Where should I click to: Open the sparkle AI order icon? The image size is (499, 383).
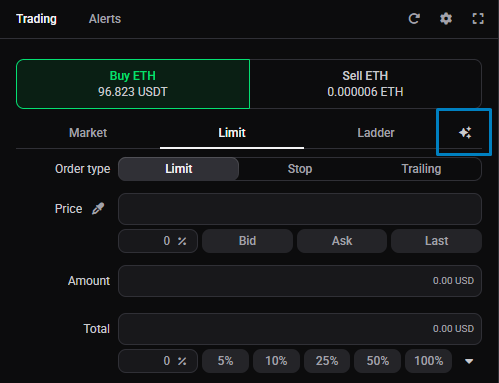[x=465, y=133]
